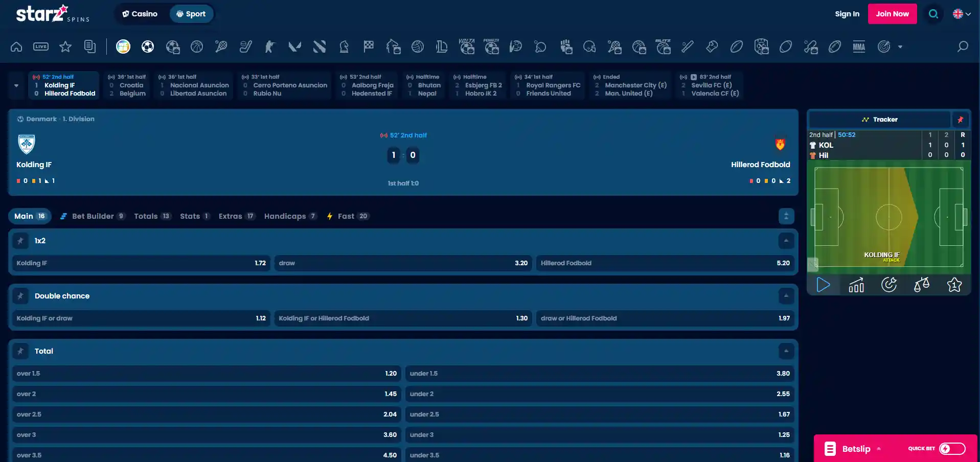Open the search magnifier in sports bar

tap(963, 47)
